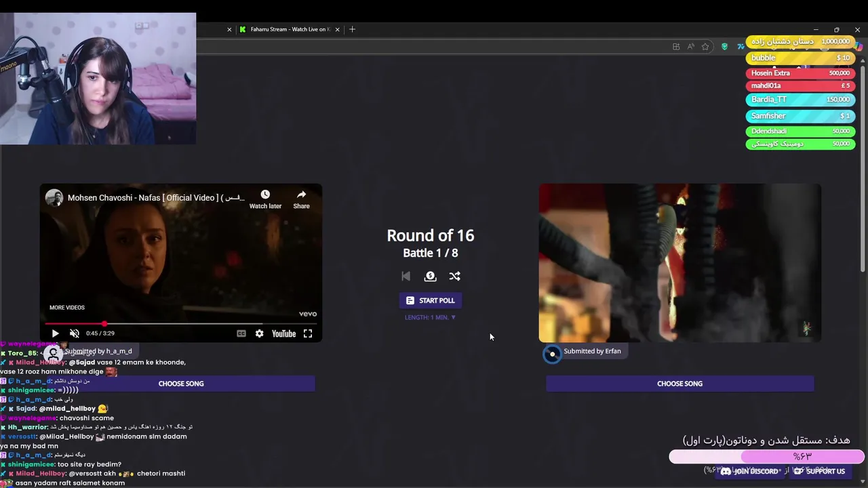Click the browser page vertical scrollbar
This screenshot has width=868, height=488.
(863, 169)
